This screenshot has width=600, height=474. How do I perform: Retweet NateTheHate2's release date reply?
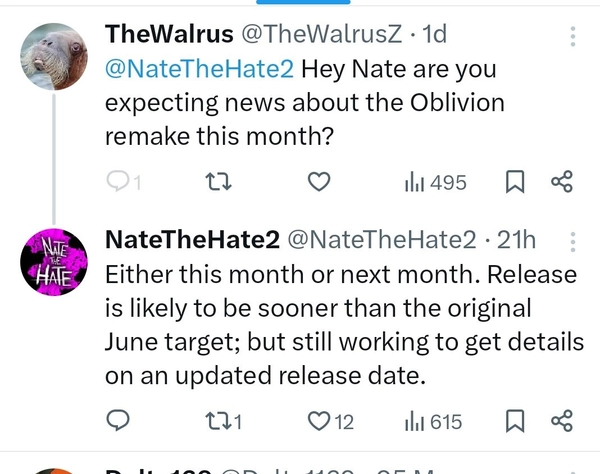[x=222, y=421]
